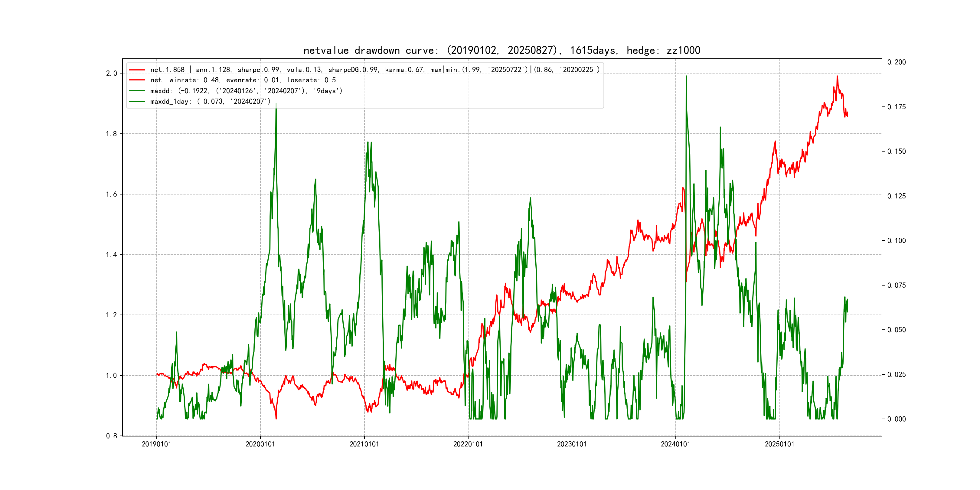Click the 0.100 right y-axis label
Screen dimensions: 980x490
coord(896,241)
